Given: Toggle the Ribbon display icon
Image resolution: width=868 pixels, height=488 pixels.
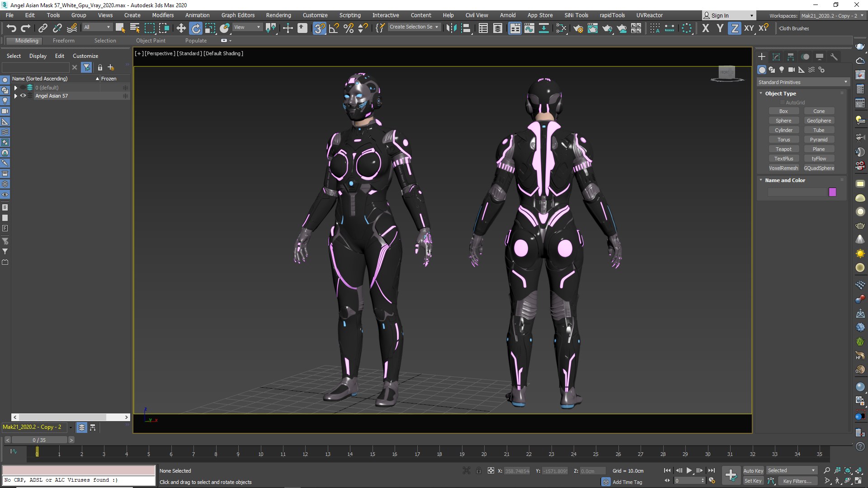Looking at the screenshot, I should coord(515,28).
